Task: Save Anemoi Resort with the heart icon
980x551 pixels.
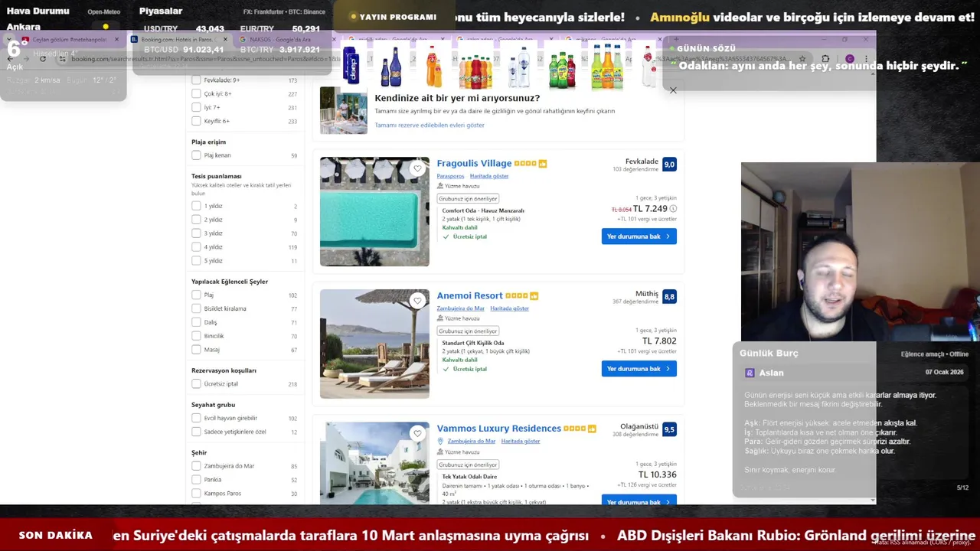Action: pyautogui.click(x=417, y=301)
